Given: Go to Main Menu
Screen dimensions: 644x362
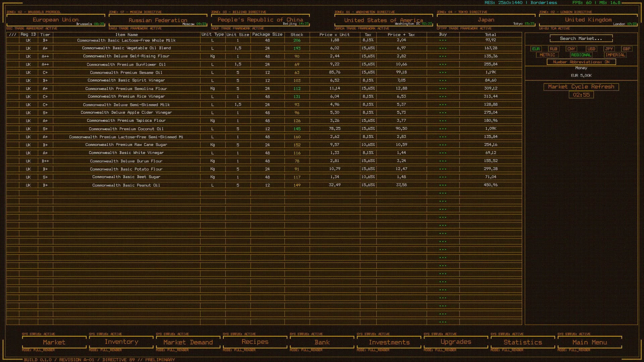Looking at the screenshot, I should [590, 342].
